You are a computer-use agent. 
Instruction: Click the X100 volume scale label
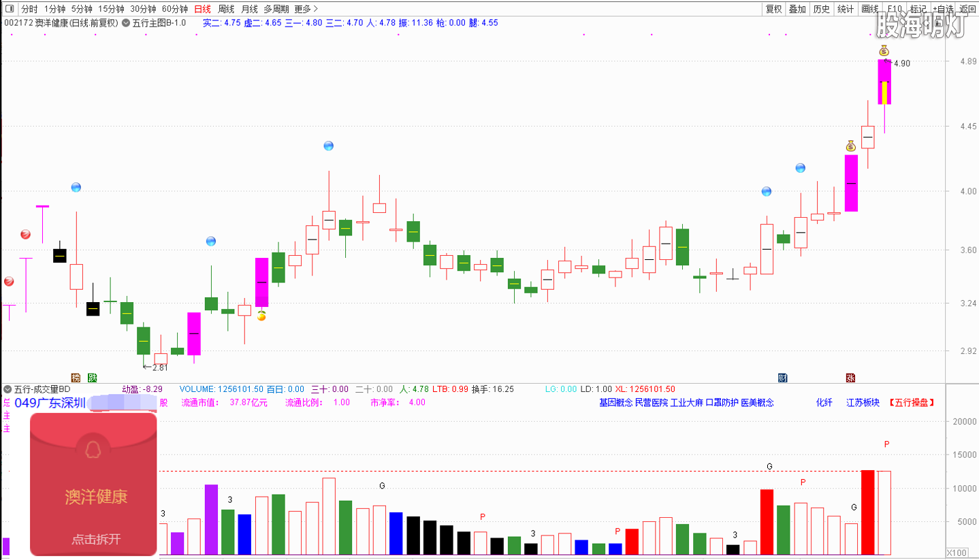click(x=957, y=552)
